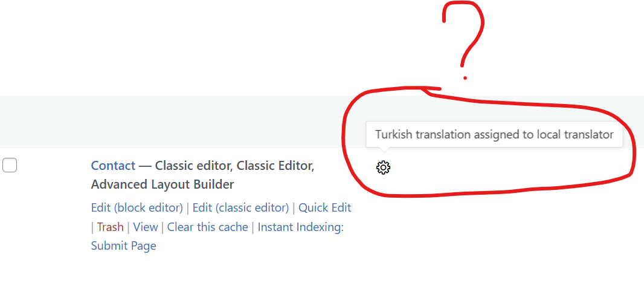644x283 pixels.
Task: Click Edit (block editor) link
Action: pyautogui.click(x=137, y=208)
